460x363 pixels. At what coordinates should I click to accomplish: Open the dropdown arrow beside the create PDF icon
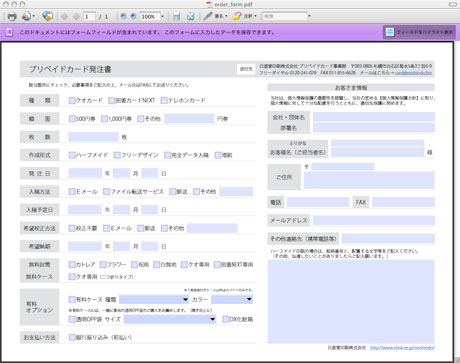click(34, 16)
